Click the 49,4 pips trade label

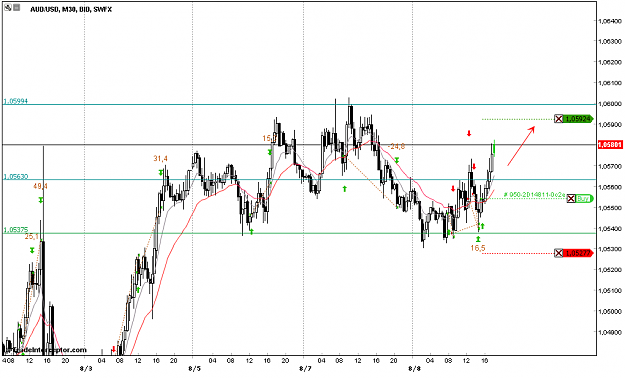(x=40, y=186)
